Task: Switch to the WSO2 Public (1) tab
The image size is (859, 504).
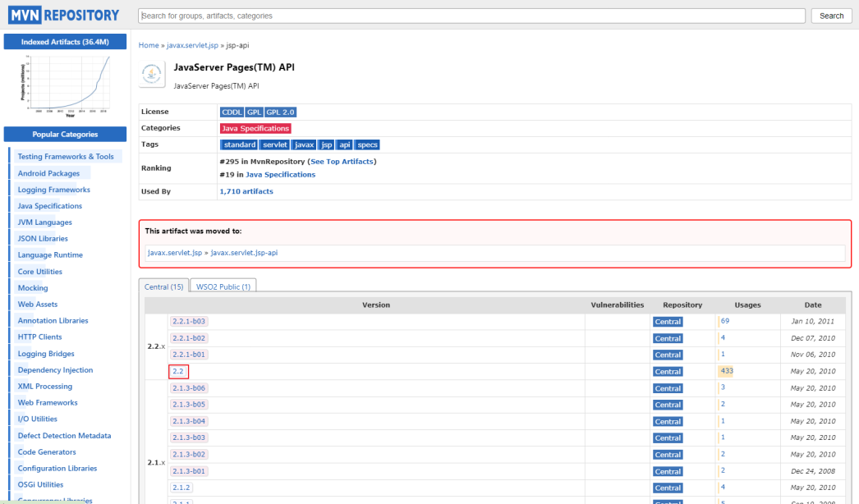Action: (223, 286)
